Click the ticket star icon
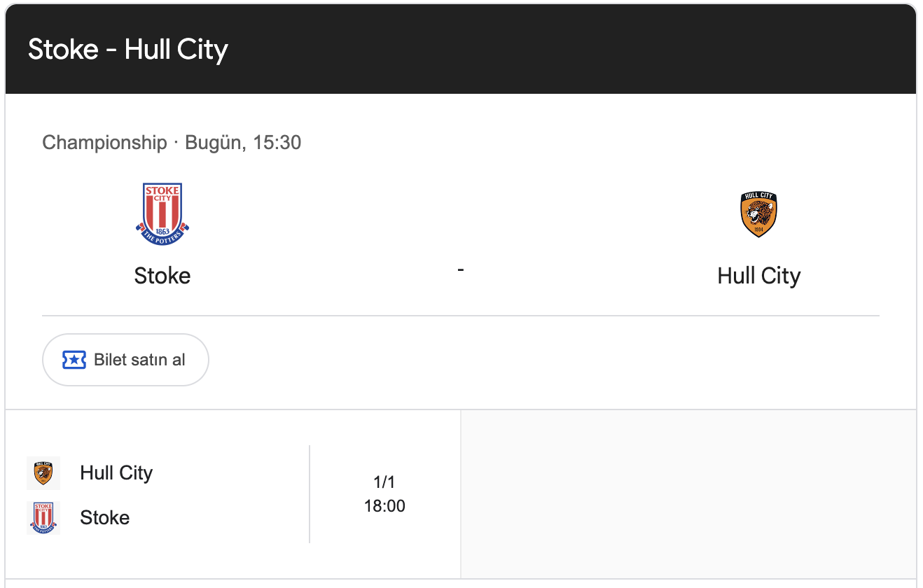Image resolution: width=923 pixels, height=588 pixels. coord(74,360)
